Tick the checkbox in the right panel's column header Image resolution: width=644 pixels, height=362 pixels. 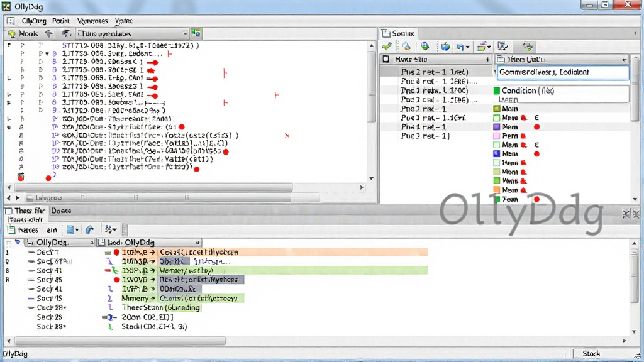coord(386,60)
